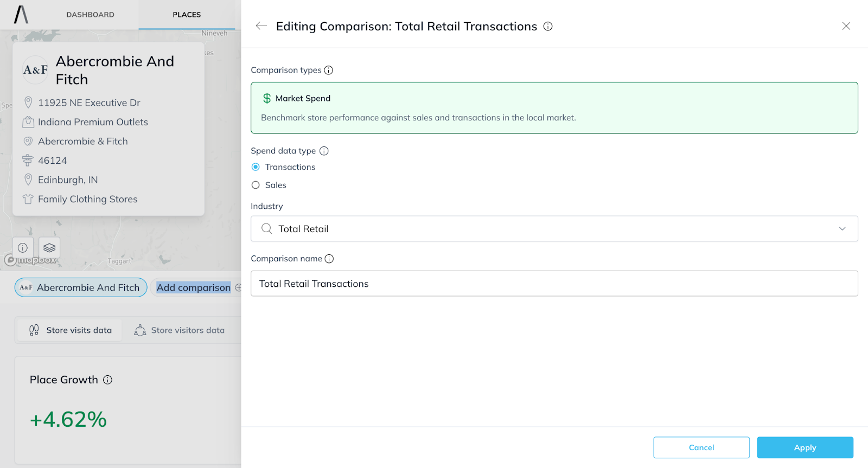Click the people icon in Store visitors data
The height and width of the screenshot is (468, 868).
(140, 330)
